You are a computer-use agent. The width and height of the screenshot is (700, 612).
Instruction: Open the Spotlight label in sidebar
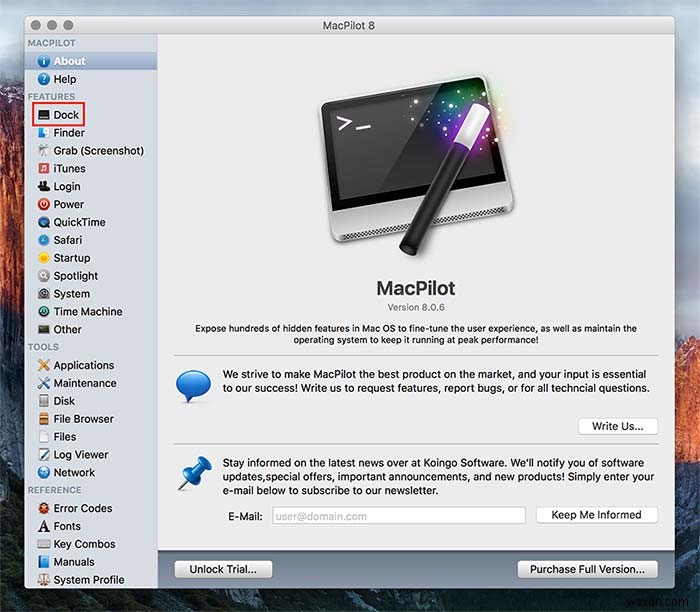pyautogui.click(x=75, y=276)
